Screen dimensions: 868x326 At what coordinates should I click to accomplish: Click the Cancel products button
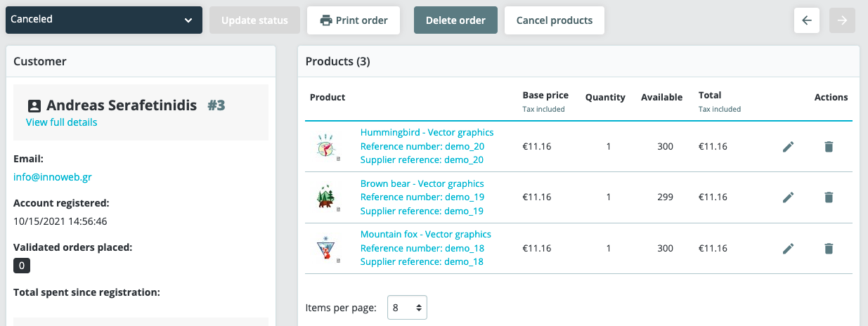click(555, 20)
